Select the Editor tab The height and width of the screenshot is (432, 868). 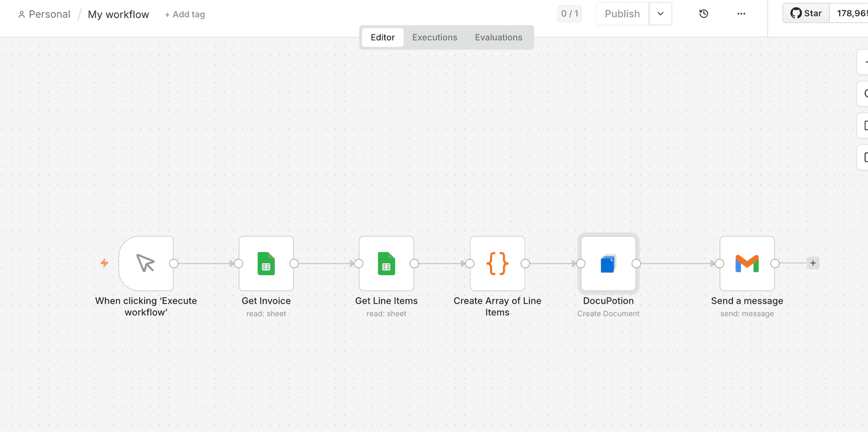[x=382, y=37]
